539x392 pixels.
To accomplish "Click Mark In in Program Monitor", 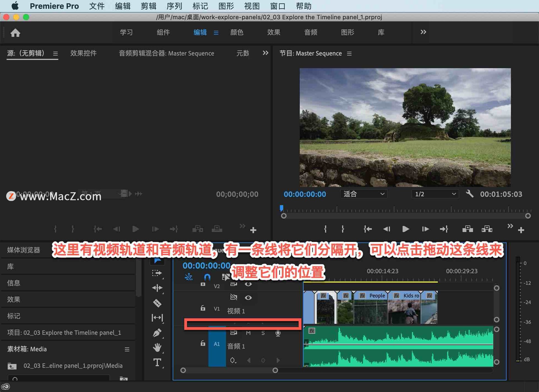I will [325, 229].
